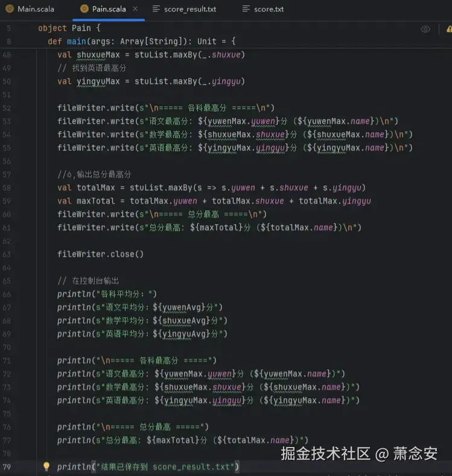Click println '结果已保存到 score_result.txt' line
This screenshot has height=476, width=452.
pos(148,466)
